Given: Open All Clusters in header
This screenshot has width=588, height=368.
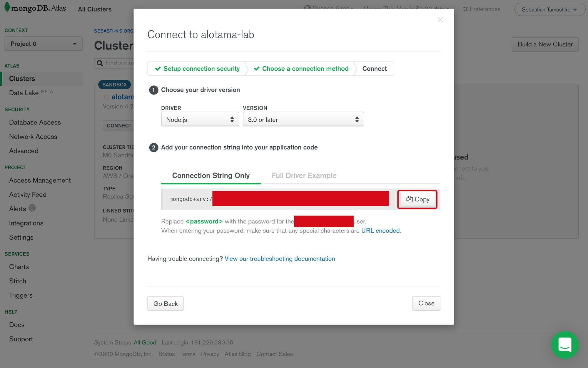Looking at the screenshot, I should (x=95, y=9).
